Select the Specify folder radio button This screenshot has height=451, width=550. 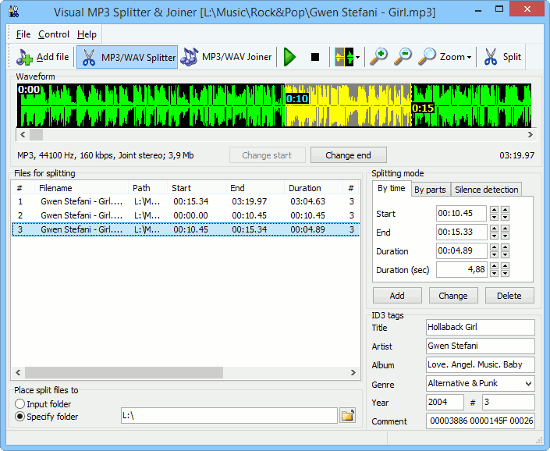pos(20,417)
